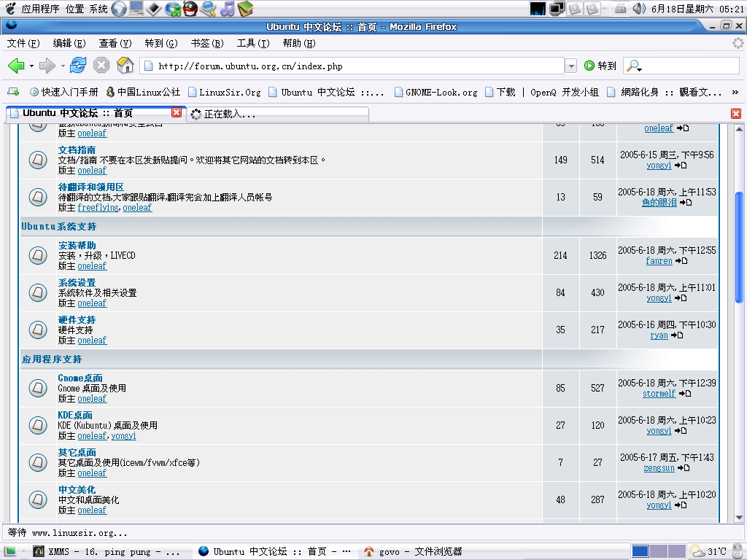Open the 待翻译和领用区 forum

[x=91, y=187]
